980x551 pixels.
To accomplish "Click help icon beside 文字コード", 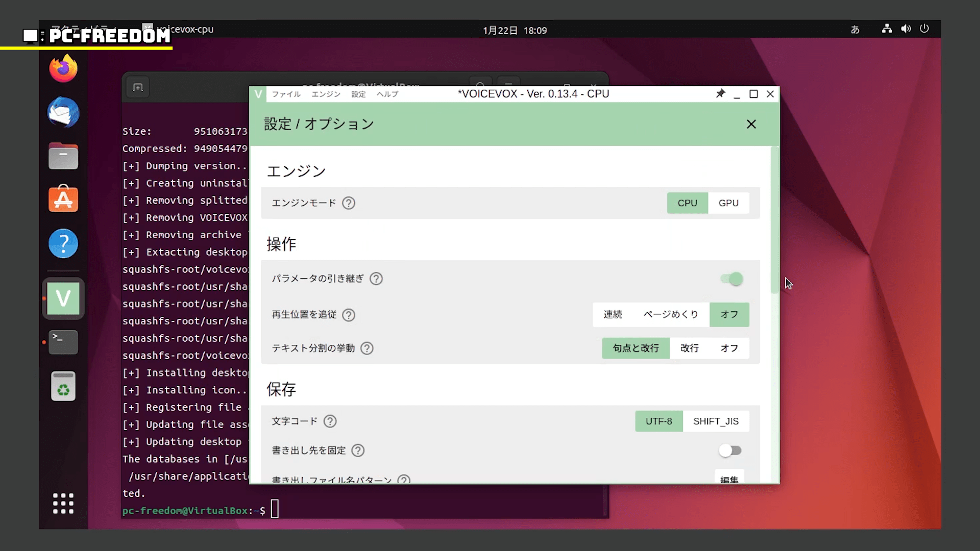I will click(x=330, y=421).
